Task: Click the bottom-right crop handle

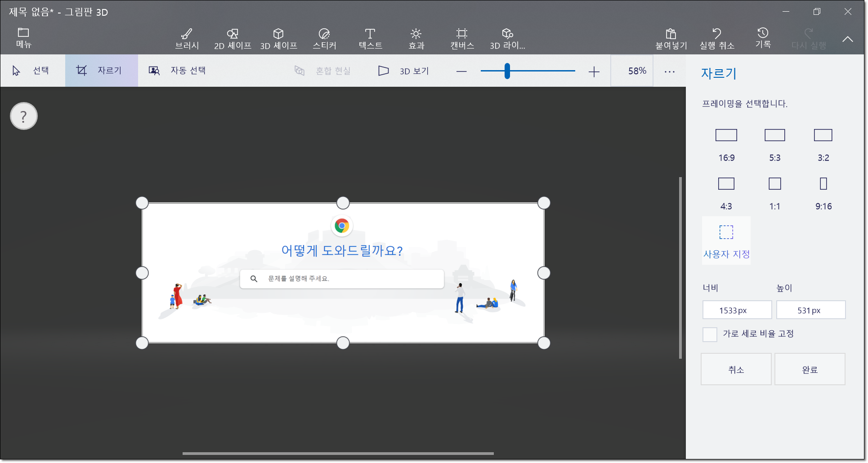Action: pyautogui.click(x=544, y=343)
